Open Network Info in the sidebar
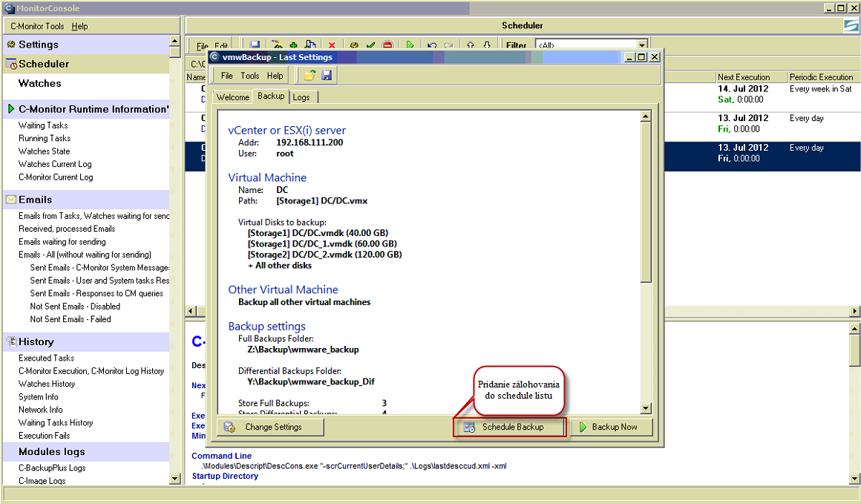The image size is (861, 504). tap(41, 410)
